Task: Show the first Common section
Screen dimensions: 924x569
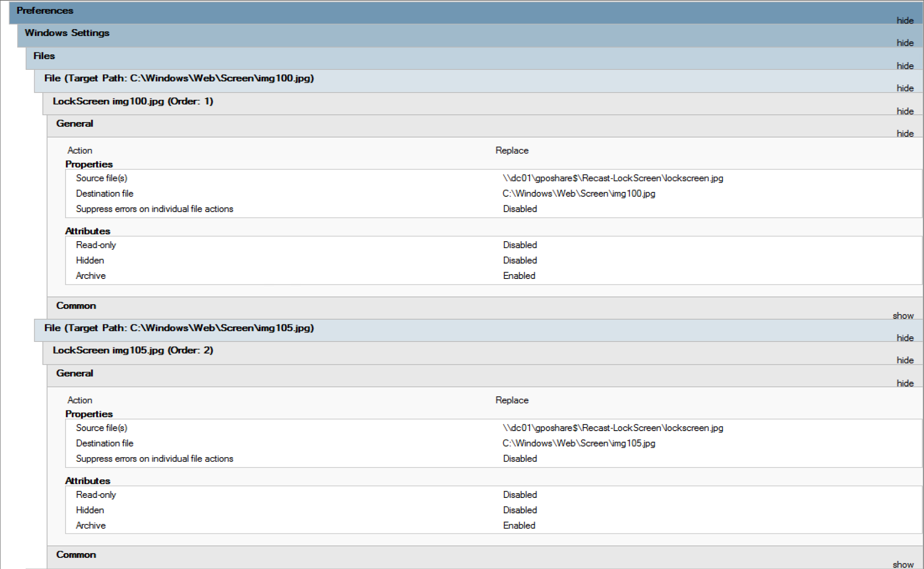Action: tap(903, 316)
